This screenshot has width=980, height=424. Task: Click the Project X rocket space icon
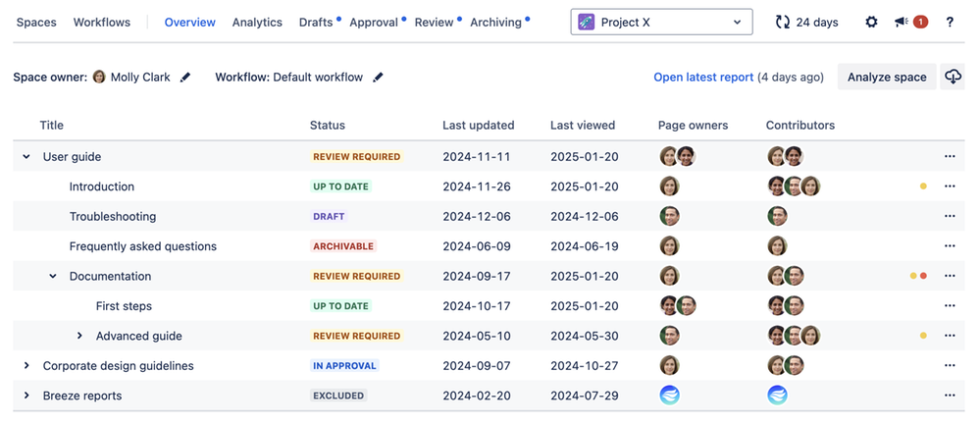587,22
